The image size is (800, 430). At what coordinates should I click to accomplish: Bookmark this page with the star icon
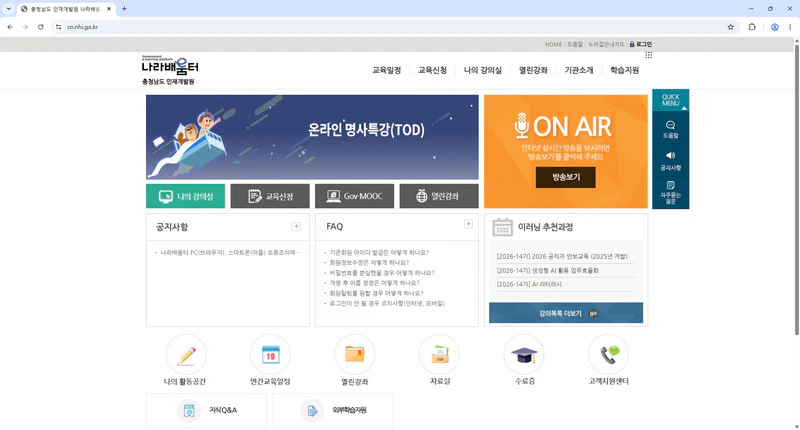tap(731, 27)
